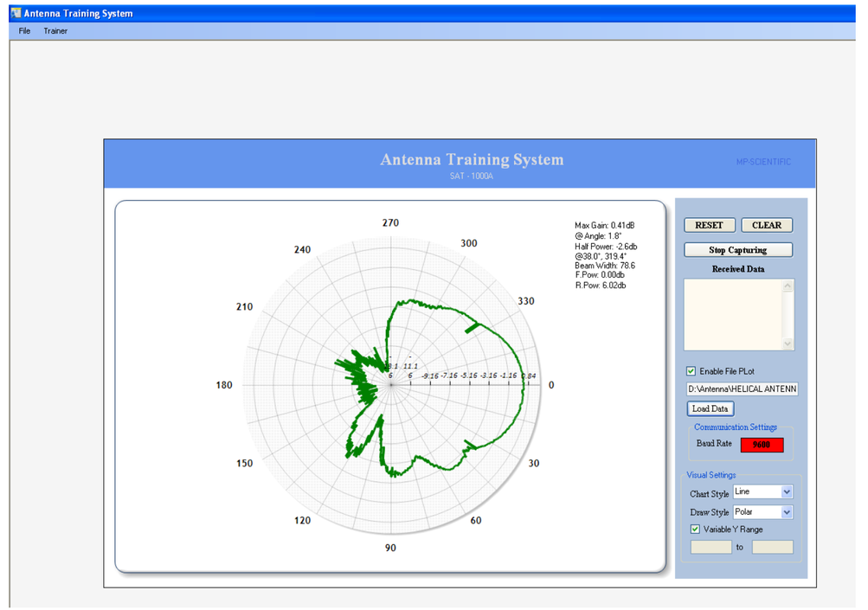
Task: Click the '-9.16' radial axis tick label
Action: pos(430,376)
